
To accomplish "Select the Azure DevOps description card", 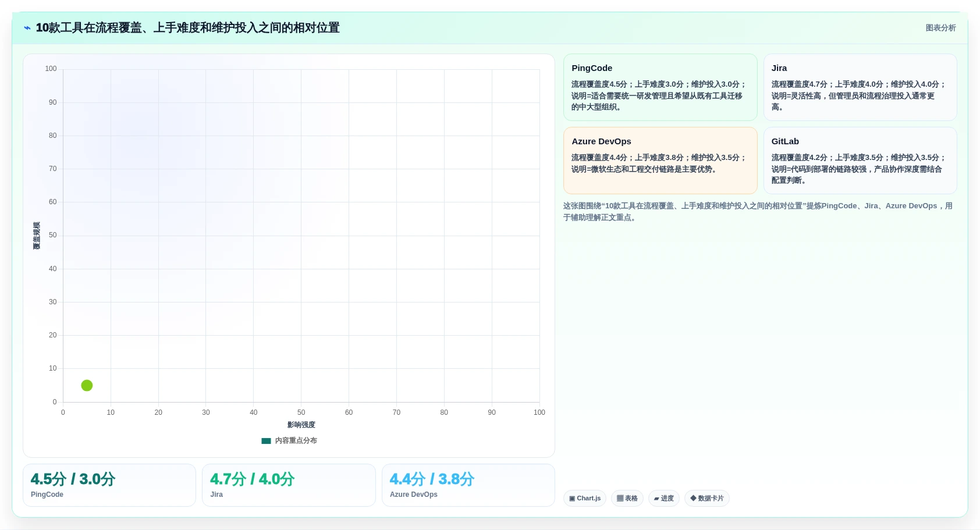I will (660, 161).
